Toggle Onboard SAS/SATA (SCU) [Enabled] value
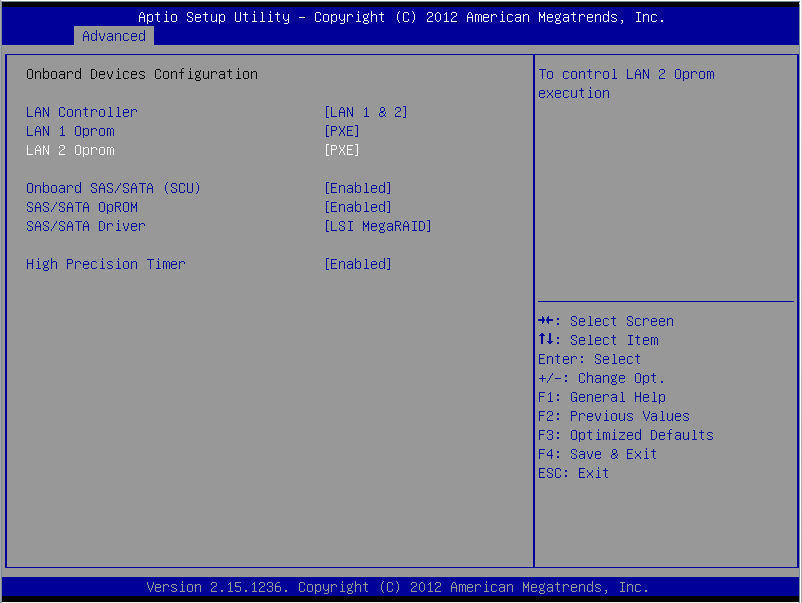The height and width of the screenshot is (603, 802). (358, 188)
